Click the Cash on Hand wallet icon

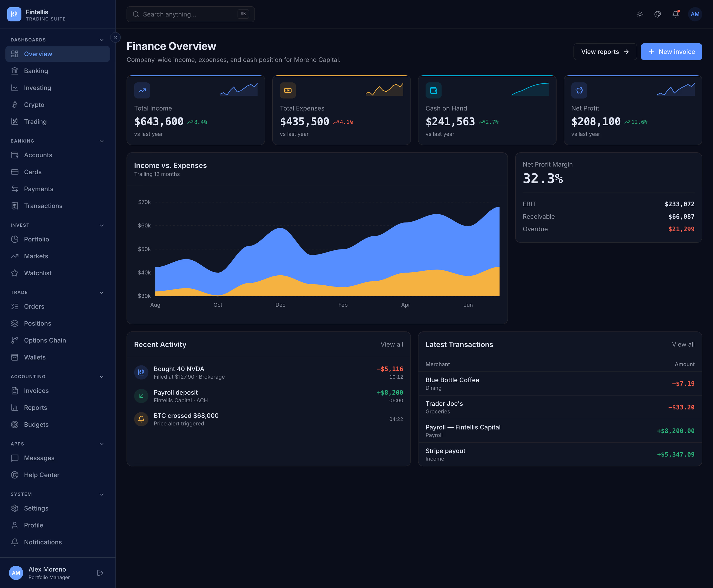(433, 90)
